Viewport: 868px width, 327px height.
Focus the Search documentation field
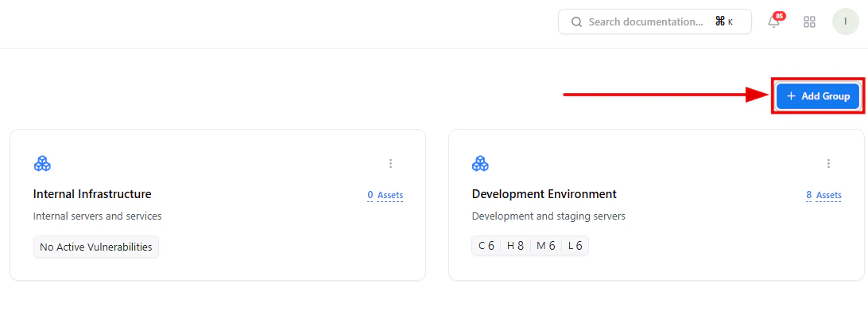point(655,21)
